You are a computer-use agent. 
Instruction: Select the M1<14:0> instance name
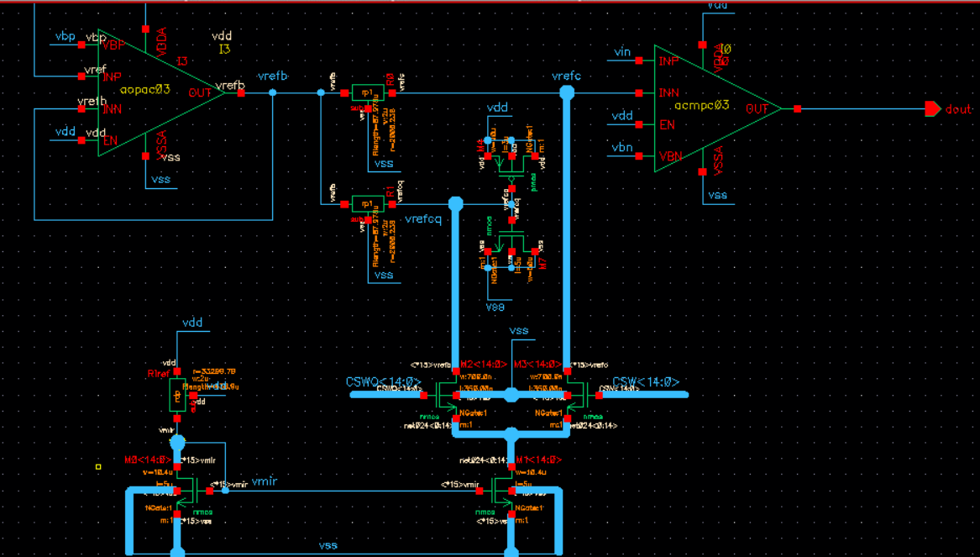[540, 460]
